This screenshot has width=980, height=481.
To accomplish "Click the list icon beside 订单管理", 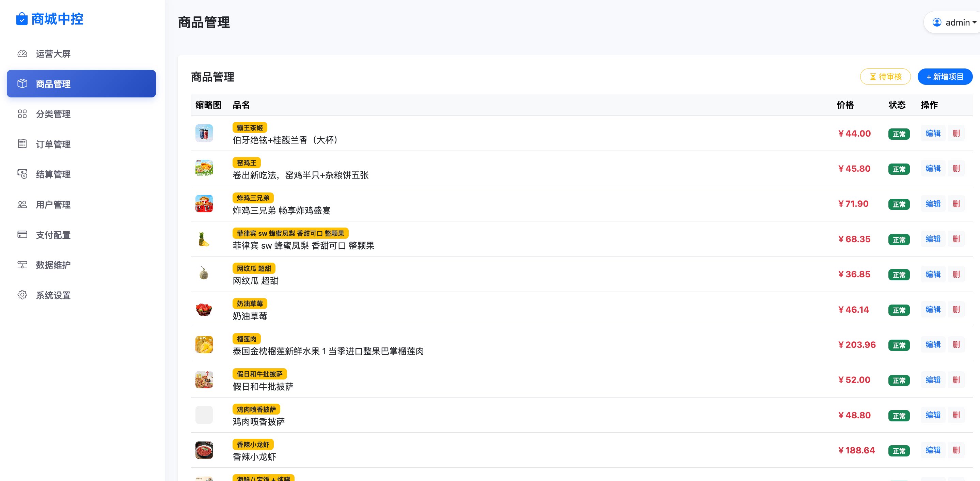I will pyautogui.click(x=22, y=144).
